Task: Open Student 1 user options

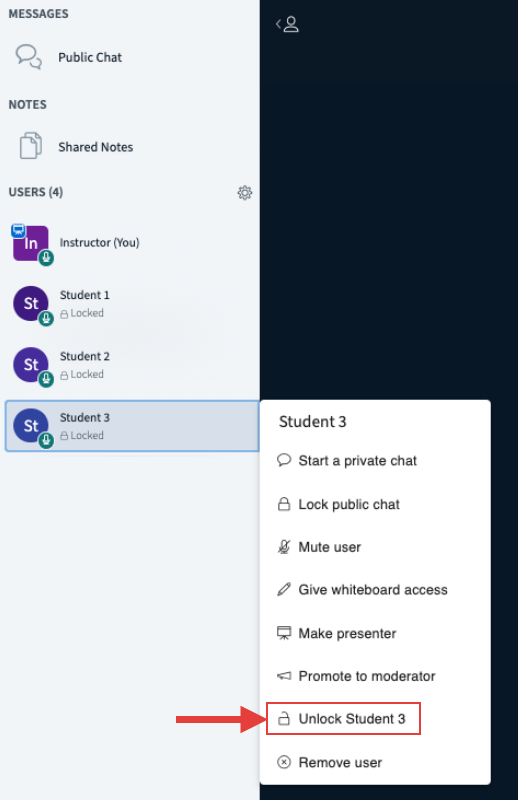Action: (132, 304)
